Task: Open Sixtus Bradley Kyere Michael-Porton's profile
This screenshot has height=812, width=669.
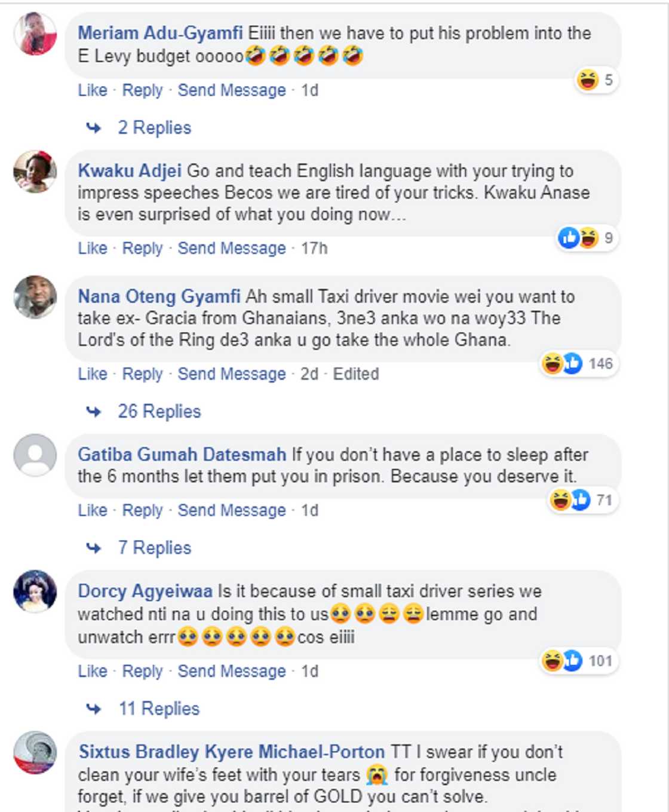Action: [x=231, y=752]
